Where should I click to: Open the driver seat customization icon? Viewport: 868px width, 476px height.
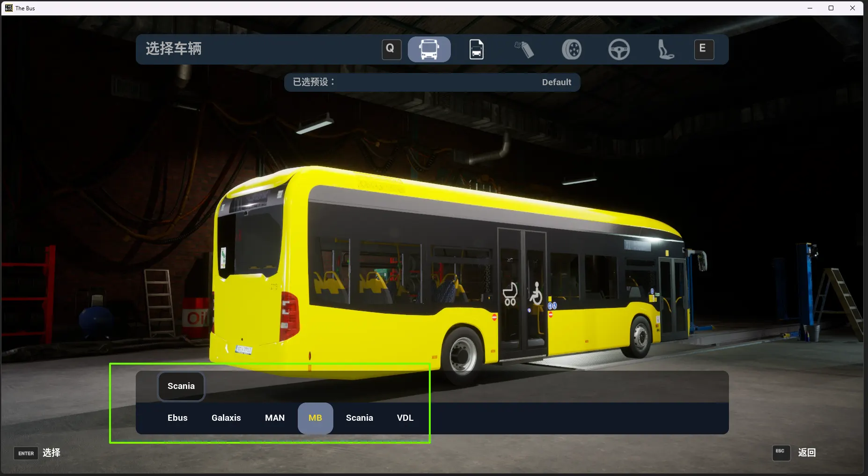(x=666, y=49)
